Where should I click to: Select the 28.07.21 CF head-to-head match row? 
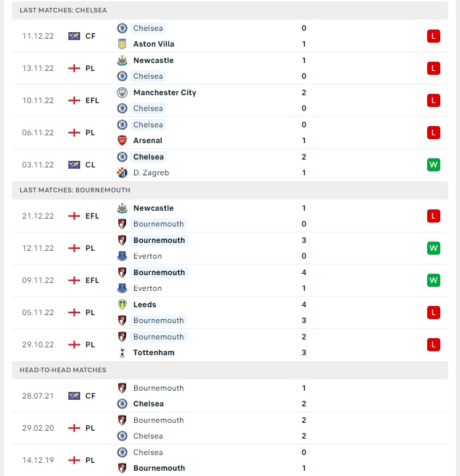(230, 396)
